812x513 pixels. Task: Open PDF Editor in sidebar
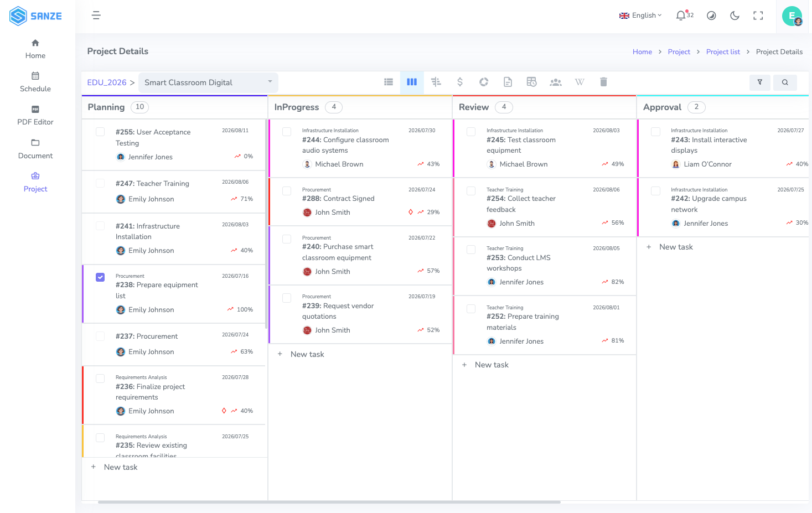pos(35,116)
